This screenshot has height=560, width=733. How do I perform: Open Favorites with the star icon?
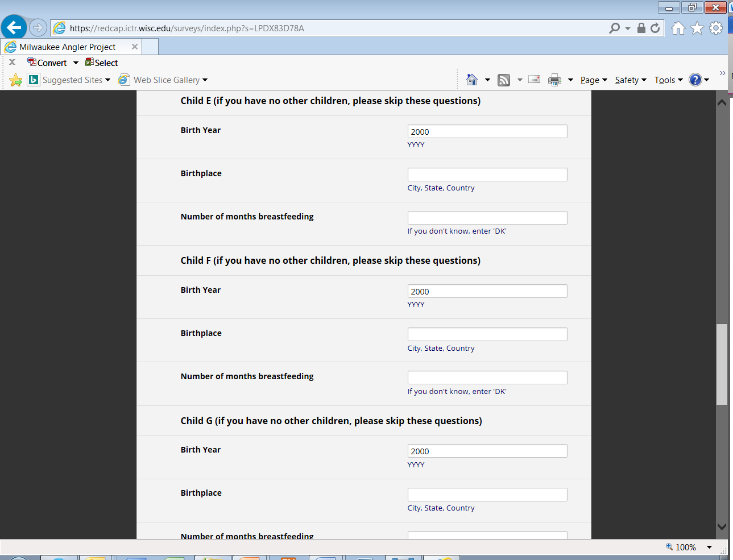(697, 28)
